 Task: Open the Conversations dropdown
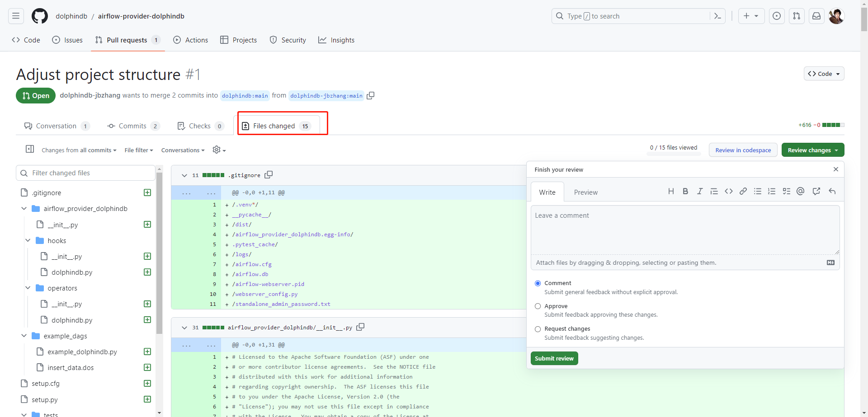pos(183,150)
